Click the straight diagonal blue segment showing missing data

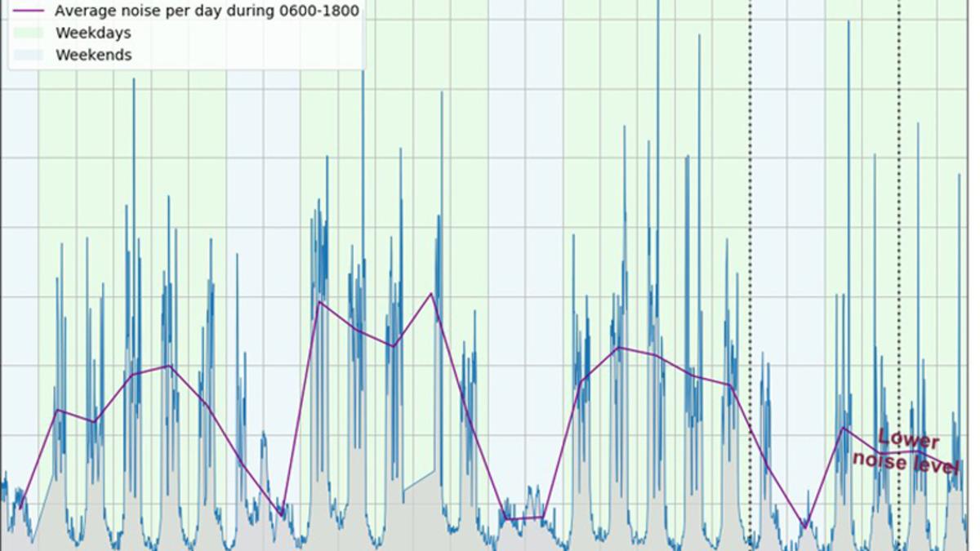click(419, 482)
